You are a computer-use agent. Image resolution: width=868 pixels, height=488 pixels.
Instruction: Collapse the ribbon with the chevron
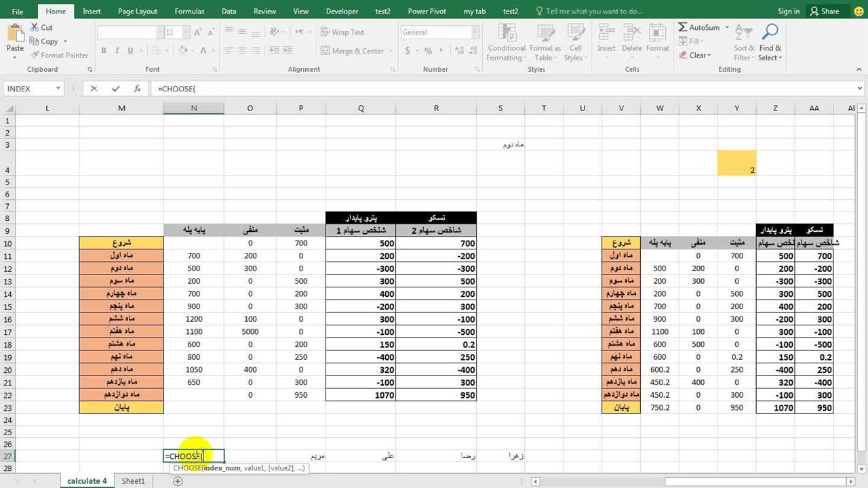coord(859,70)
